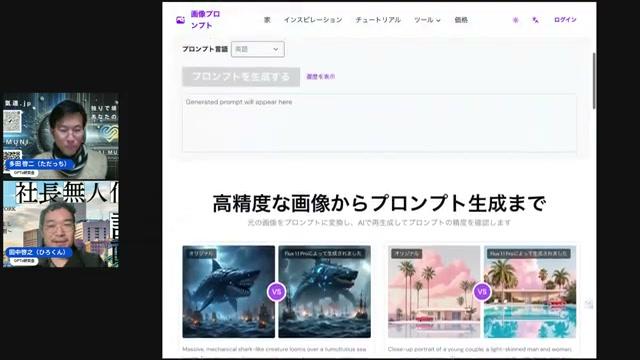Click the 画像プロンプト logo icon
The width and height of the screenshot is (640, 360).
point(180,20)
